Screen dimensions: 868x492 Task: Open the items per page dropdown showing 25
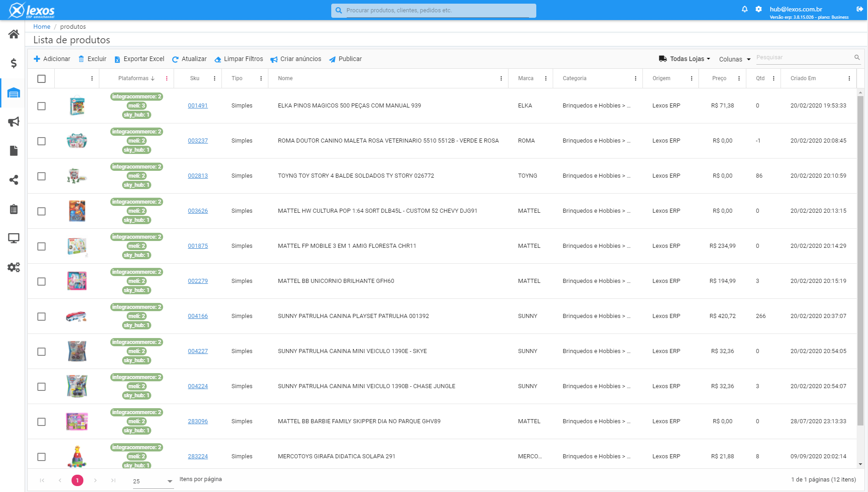point(153,482)
